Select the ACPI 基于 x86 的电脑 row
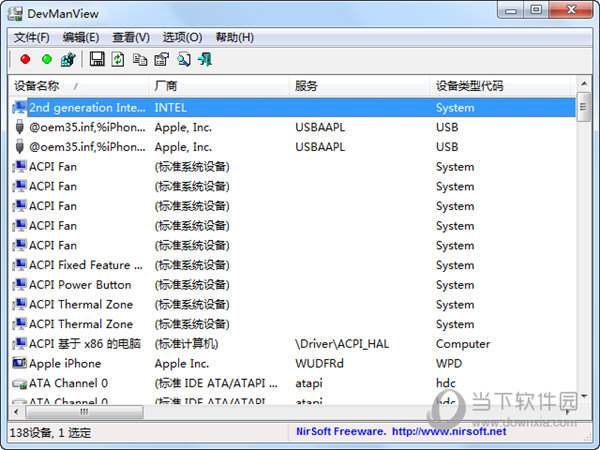This screenshot has height=450, width=600. pyautogui.click(x=293, y=344)
